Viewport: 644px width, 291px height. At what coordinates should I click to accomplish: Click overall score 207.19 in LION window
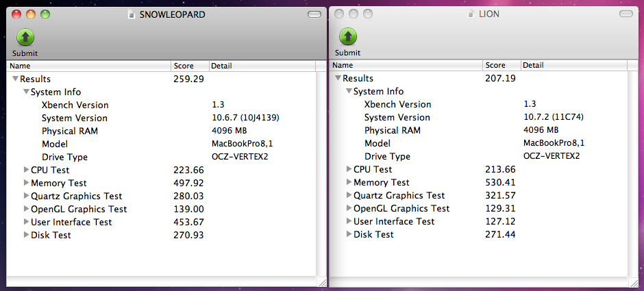[500, 78]
